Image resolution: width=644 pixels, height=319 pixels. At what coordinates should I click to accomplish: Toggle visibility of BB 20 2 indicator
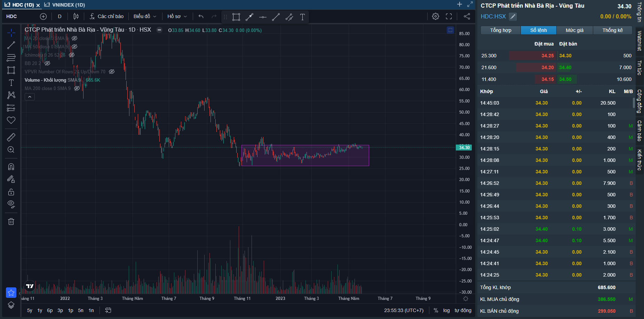pos(47,63)
